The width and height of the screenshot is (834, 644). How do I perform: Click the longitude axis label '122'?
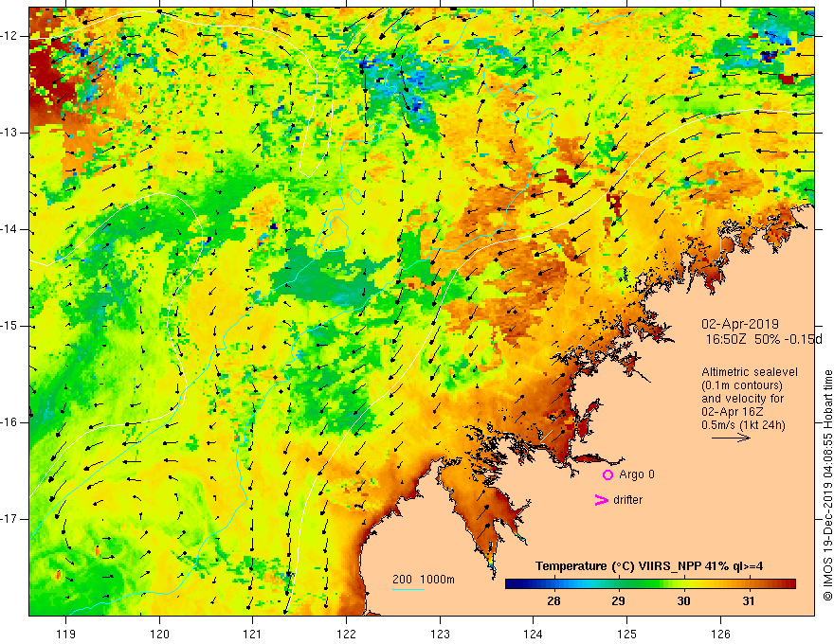pos(346,634)
